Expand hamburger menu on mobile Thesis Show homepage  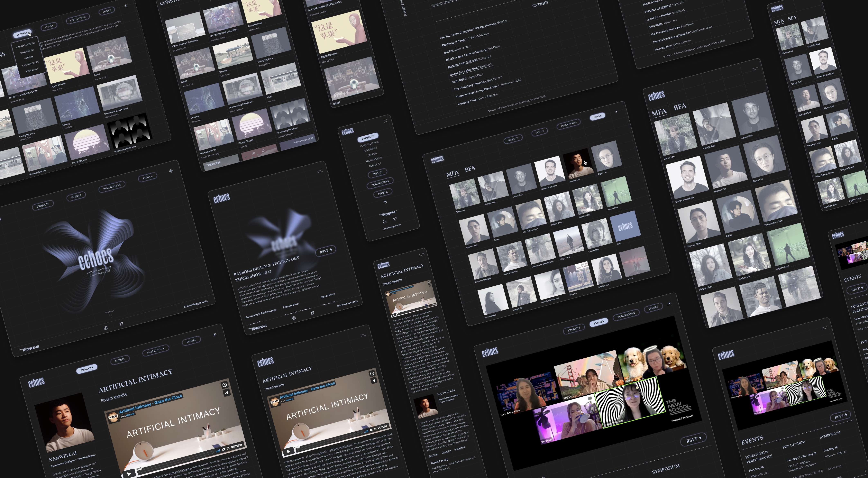tap(320, 172)
